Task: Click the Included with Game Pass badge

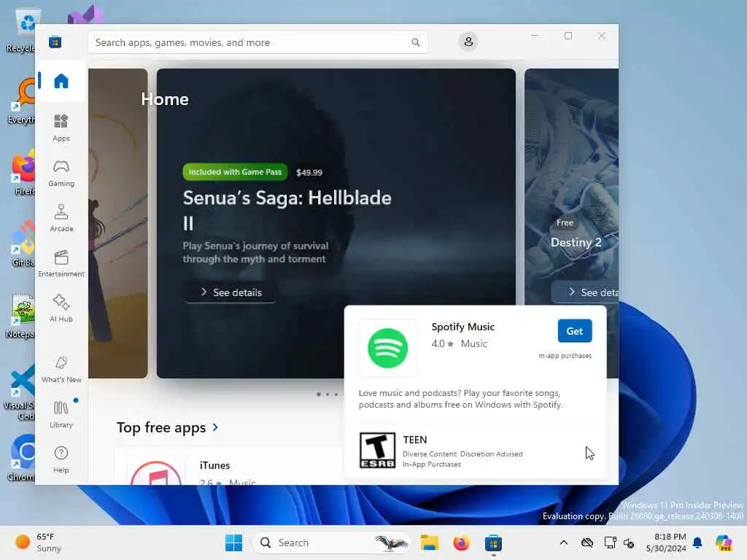Action: click(235, 172)
